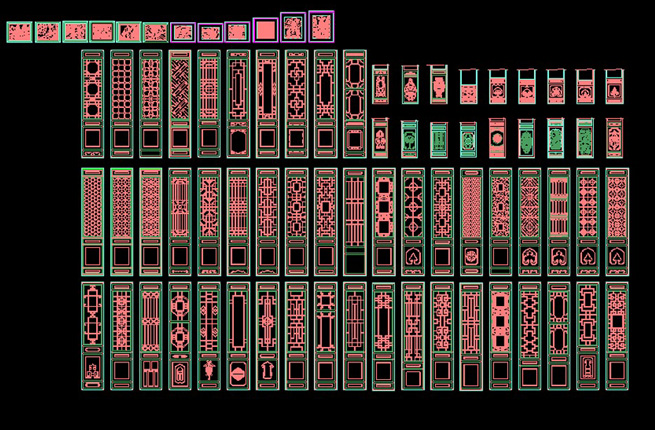Select the last door panel in the third row
655x430 pixels.
coord(617,221)
